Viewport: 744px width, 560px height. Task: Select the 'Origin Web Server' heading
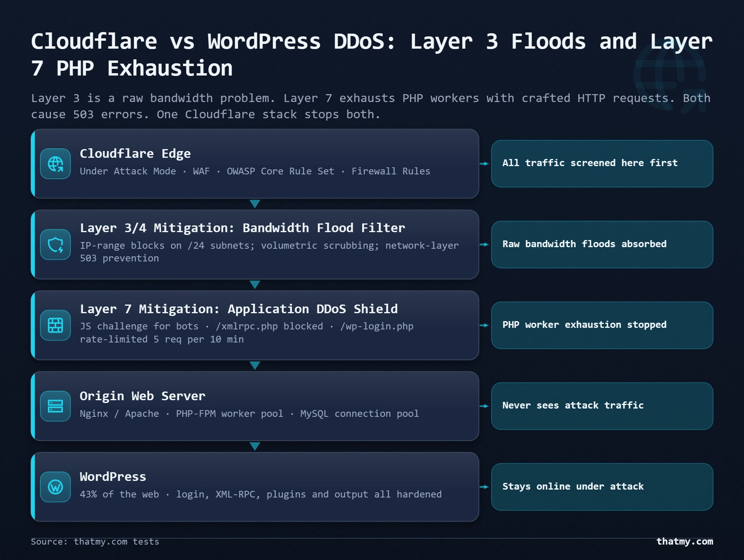(142, 396)
